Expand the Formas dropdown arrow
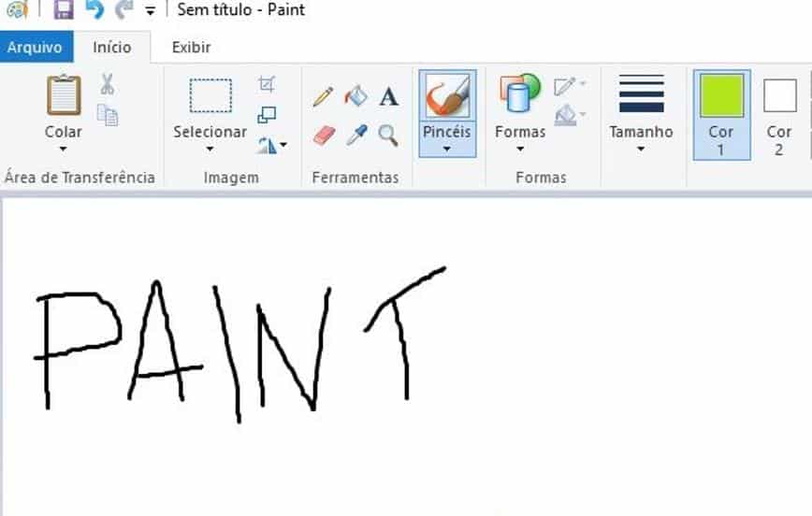The image size is (812, 516). [520, 149]
